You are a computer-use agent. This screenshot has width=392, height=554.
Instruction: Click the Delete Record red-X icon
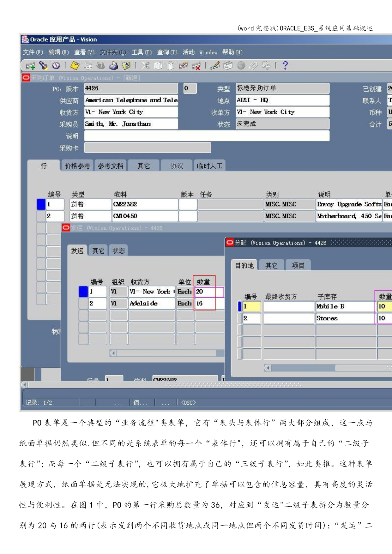click(196, 66)
